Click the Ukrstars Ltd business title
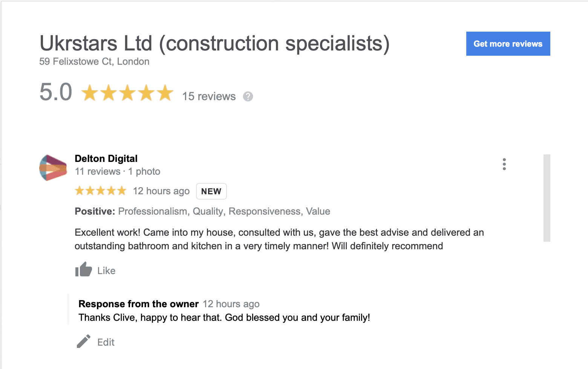588x369 pixels. coord(214,43)
